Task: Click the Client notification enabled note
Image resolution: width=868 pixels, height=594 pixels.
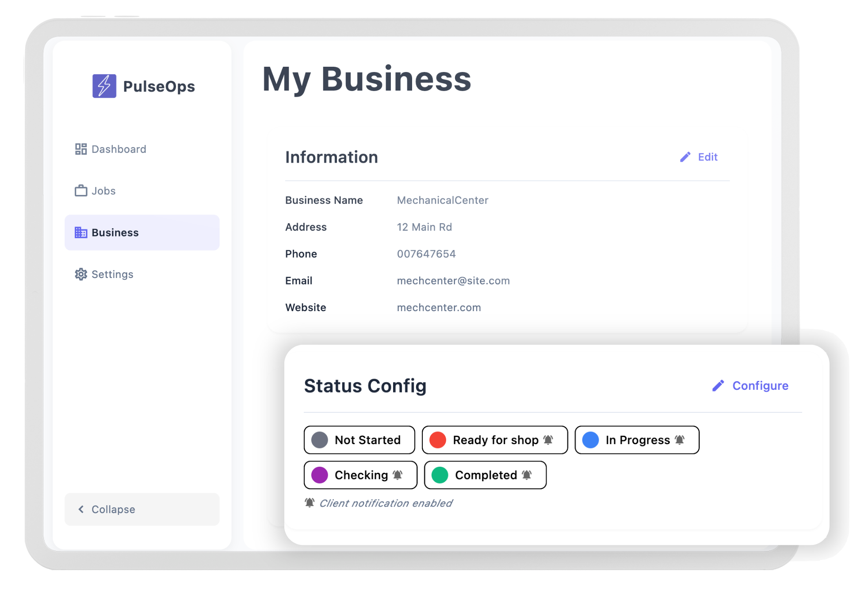Action: click(x=386, y=503)
